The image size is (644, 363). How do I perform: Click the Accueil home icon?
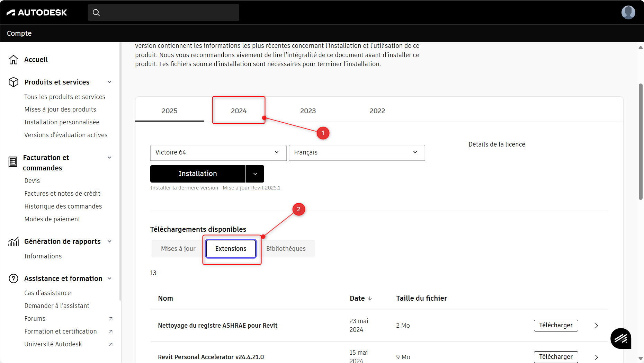pos(14,60)
